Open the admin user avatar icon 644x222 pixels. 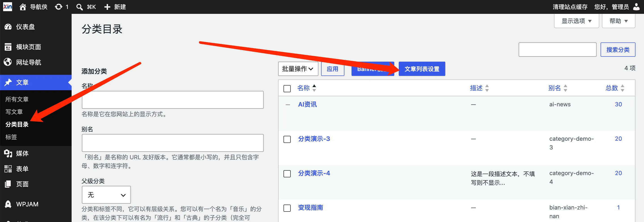(x=636, y=7)
